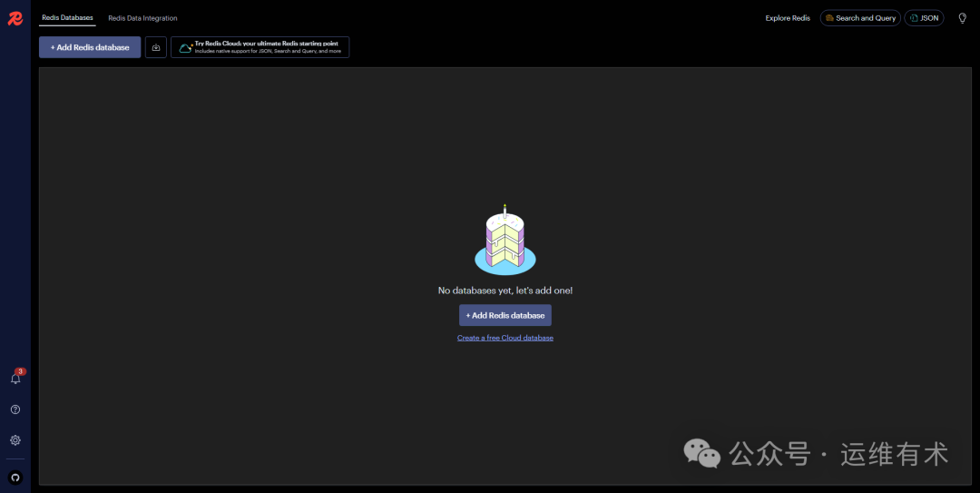
Task: Open the Search and Query tutorial
Action: point(860,18)
